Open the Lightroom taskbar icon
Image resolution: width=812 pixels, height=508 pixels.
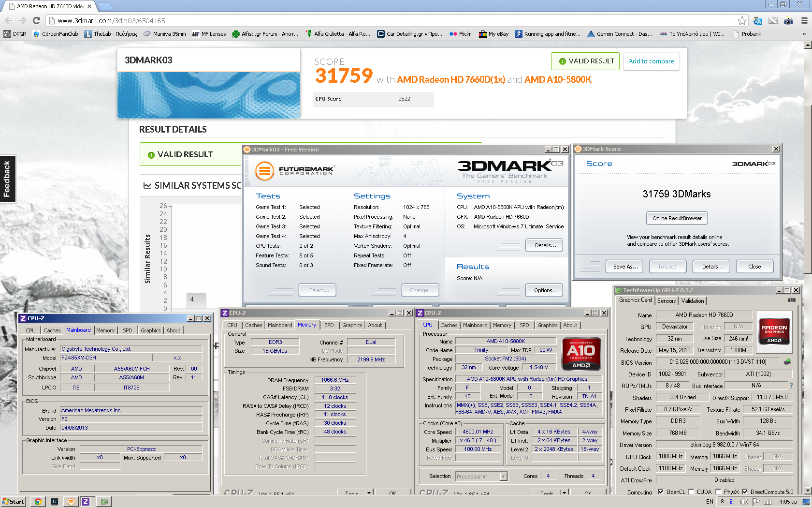coord(55,501)
